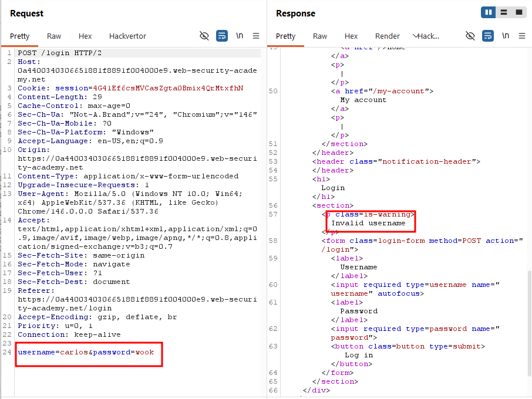Click the Sec-Ch-Ua-Platform "Windows" header
Screen dimensions: 532x399
86,132
